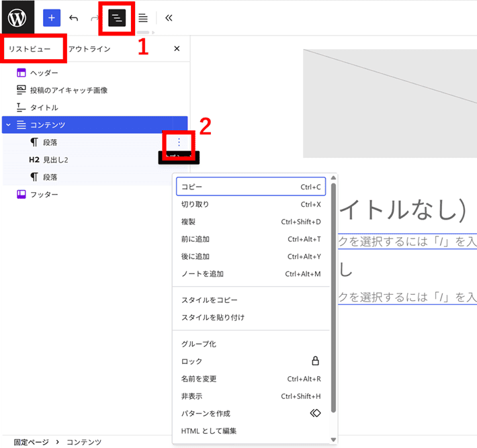The image size is (477, 448).
Task: Choose ノートを追加 menu entry
Action: coord(251,274)
